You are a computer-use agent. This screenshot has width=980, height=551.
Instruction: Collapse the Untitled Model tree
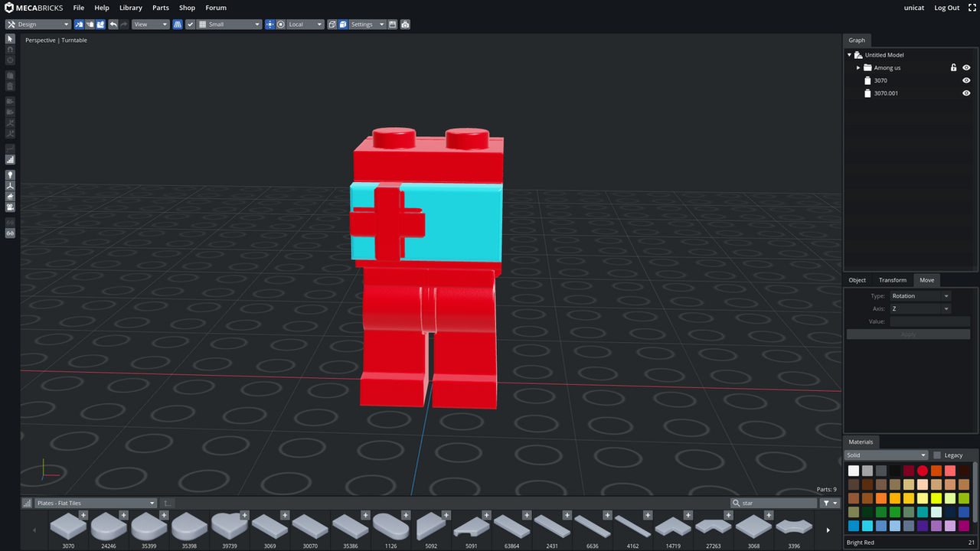[849, 55]
